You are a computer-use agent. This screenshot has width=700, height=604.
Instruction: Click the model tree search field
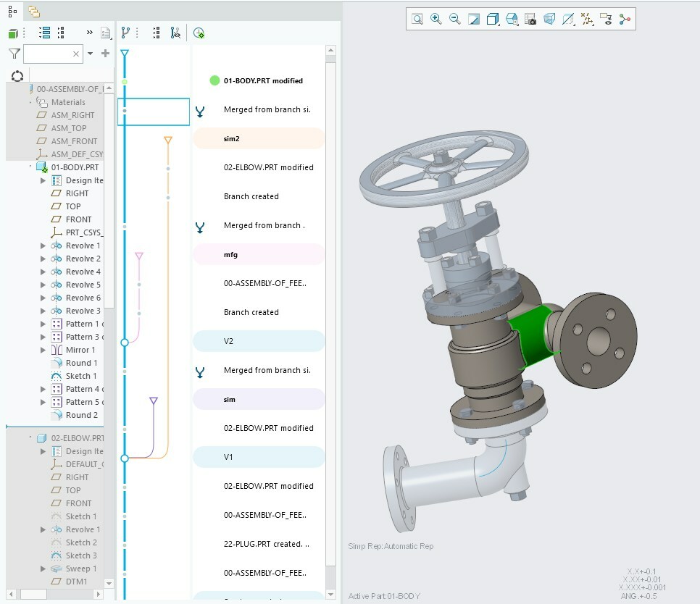coord(48,54)
